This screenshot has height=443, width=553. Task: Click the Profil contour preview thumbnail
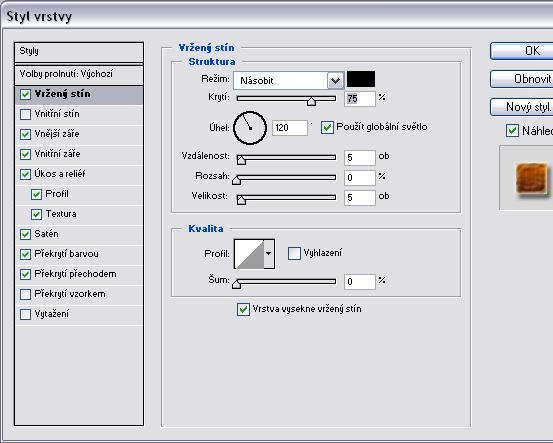click(x=249, y=254)
